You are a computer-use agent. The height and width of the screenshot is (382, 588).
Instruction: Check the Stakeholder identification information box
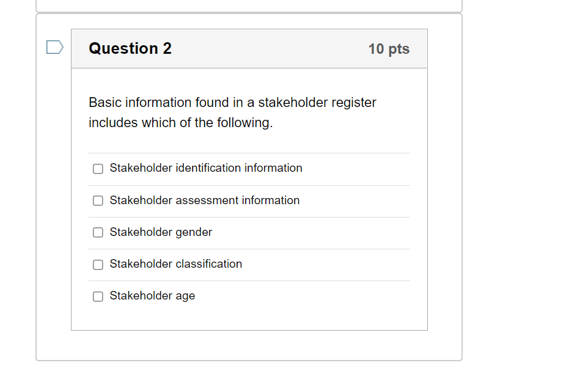[98, 168]
